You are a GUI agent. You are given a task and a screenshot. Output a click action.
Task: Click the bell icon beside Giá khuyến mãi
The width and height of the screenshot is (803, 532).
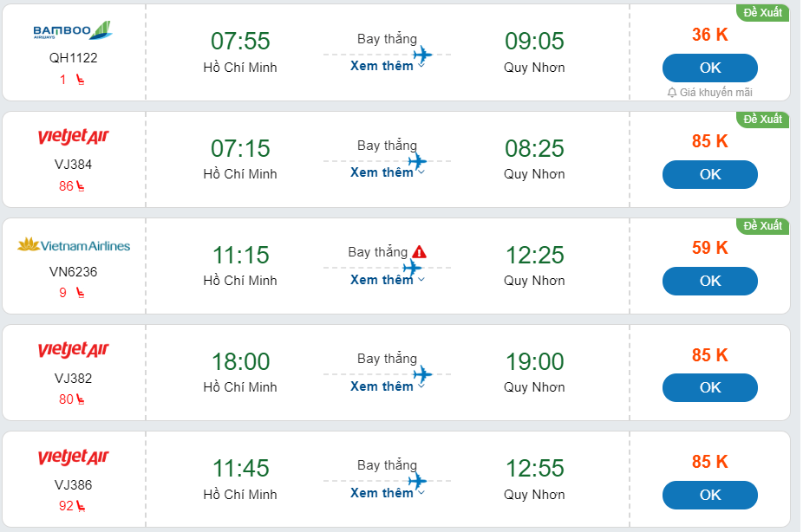coord(672,93)
